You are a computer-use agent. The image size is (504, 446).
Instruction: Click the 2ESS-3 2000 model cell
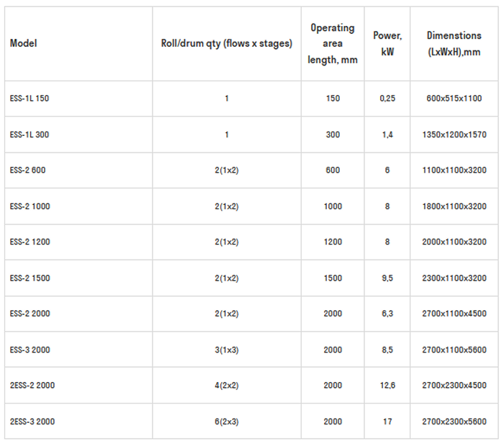(x=32, y=422)
